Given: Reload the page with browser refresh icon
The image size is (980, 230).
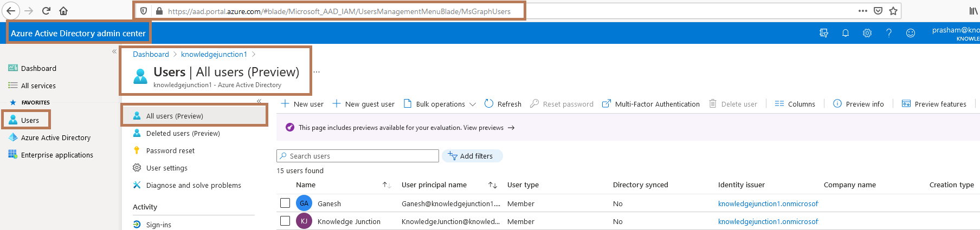Looking at the screenshot, I should [x=47, y=11].
